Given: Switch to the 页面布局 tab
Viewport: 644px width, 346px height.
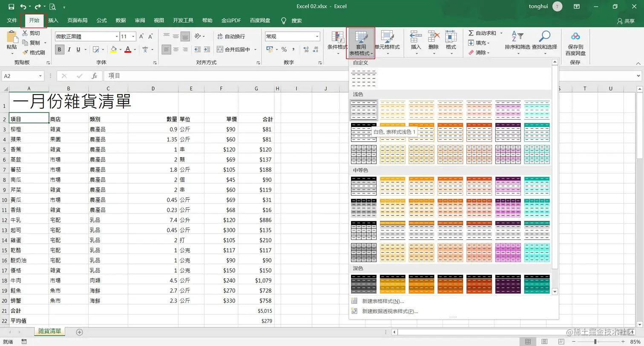Looking at the screenshot, I should pos(78,20).
